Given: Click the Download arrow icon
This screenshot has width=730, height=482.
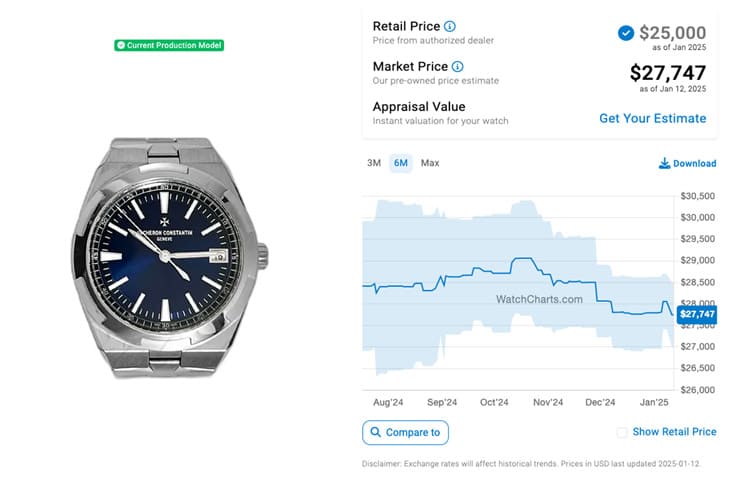Looking at the screenshot, I should [x=664, y=164].
